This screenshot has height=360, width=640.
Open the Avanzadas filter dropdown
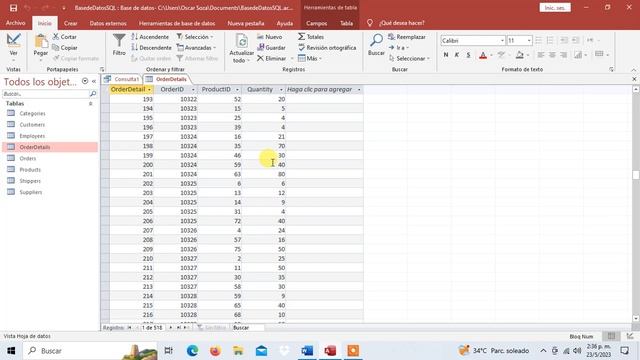pyautogui.click(x=196, y=48)
